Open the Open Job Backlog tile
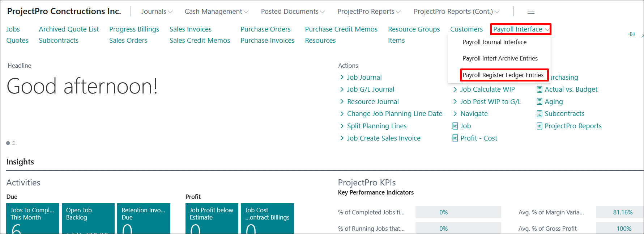The height and width of the screenshot is (234, 644). click(88, 218)
